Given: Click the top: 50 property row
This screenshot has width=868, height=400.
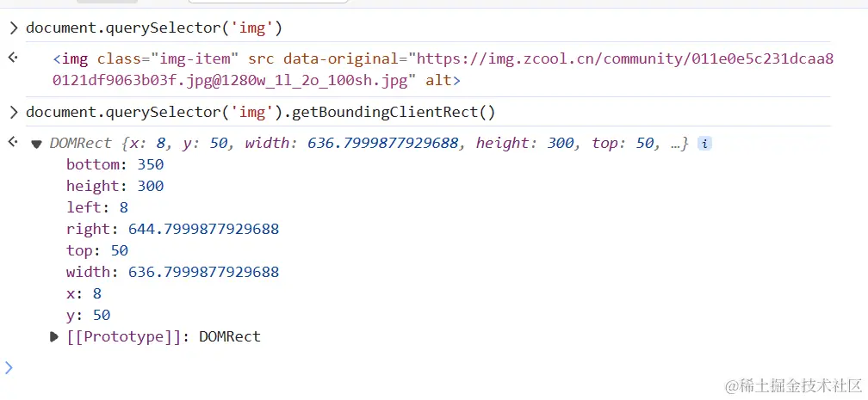Looking at the screenshot, I should [x=97, y=250].
